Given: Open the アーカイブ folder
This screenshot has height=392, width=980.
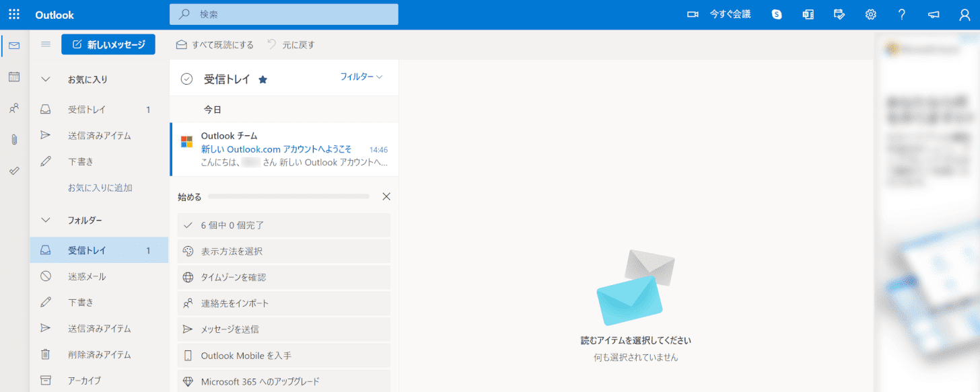Looking at the screenshot, I should (99, 381).
